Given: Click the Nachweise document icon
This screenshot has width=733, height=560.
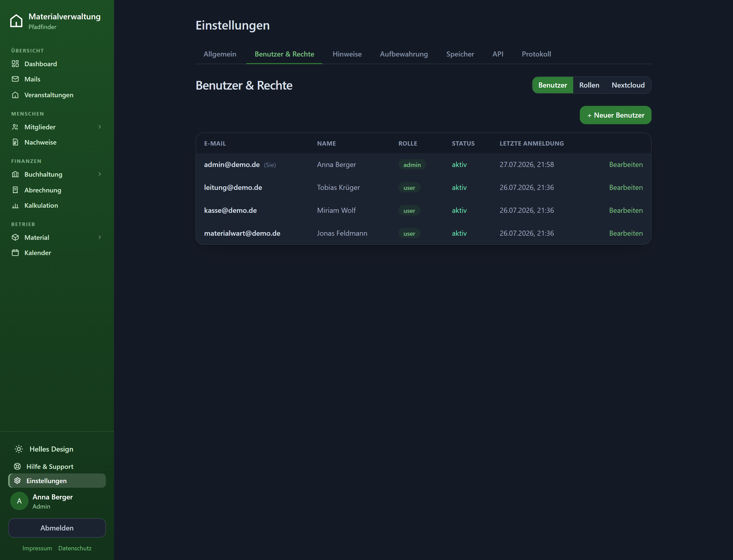Looking at the screenshot, I should 15,142.
